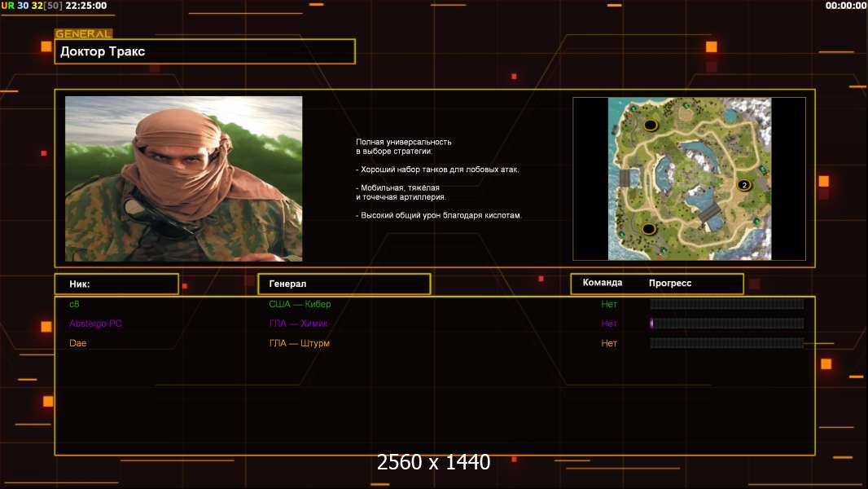Click the western bridge on the minimap
868x489 pixels.
pos(625,177)
